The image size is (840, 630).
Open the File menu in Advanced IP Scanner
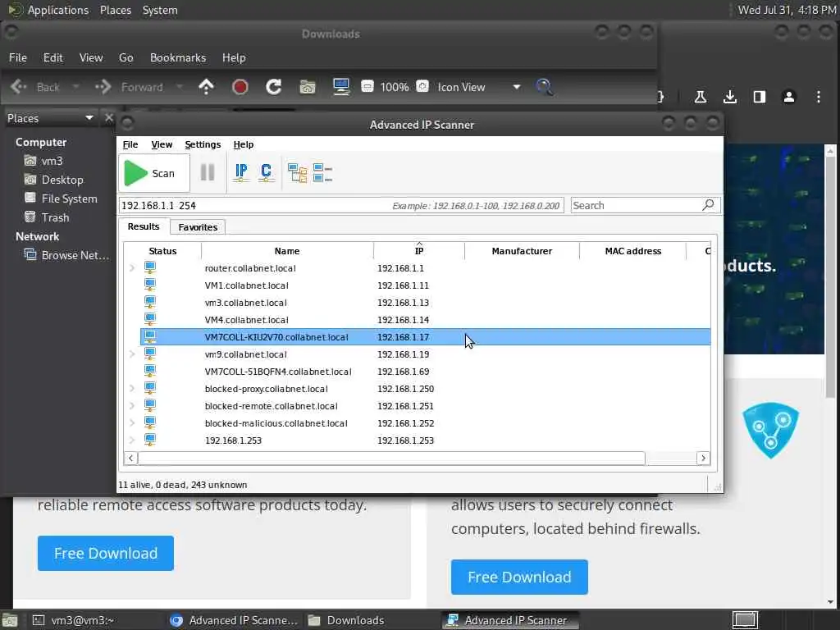pyautogui.click(x=130, y=144)
